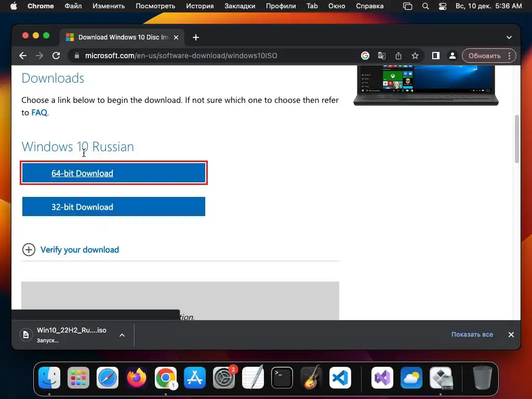Bookmark this page with the star
The image size is (532, 399).
(415, 56)
